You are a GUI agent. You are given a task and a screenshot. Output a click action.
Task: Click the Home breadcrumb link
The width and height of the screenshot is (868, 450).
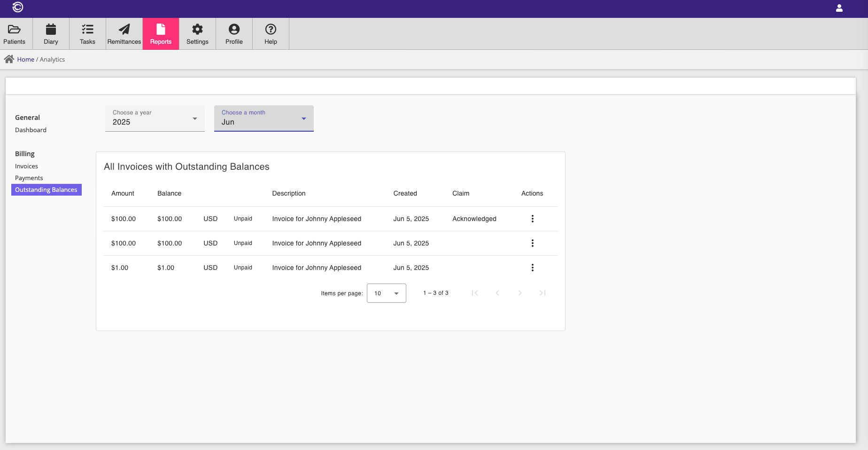click(25, 60)
